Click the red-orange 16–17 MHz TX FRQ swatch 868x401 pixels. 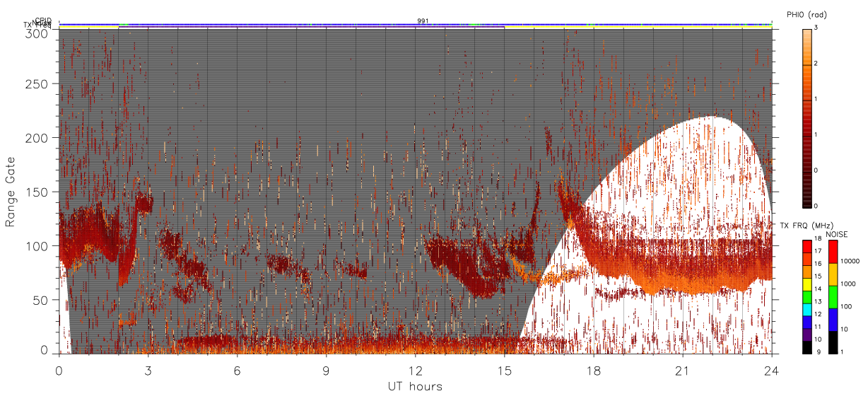coord(807,260)
